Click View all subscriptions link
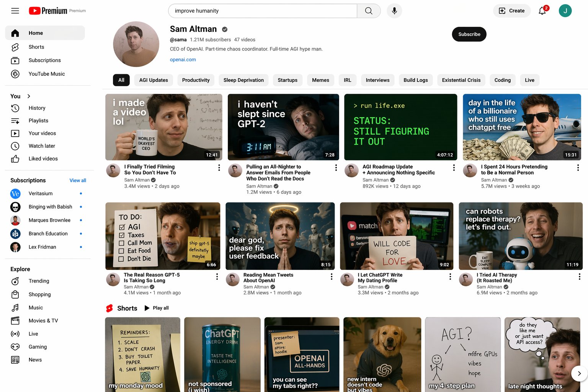The width and height of the screenshot is (588, 392). (78, 180)
